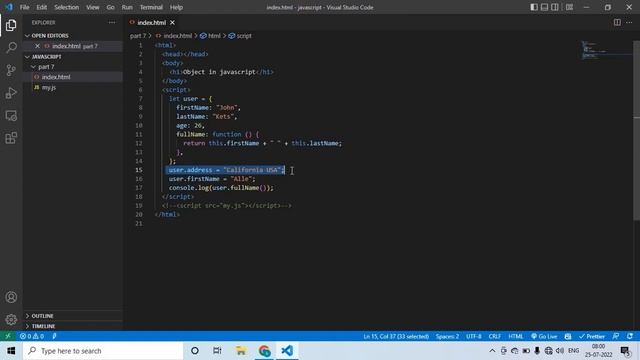This screenshot has height=360, width=640.
Task: Open Chrome from the taskbar
Action: (264, 351)
